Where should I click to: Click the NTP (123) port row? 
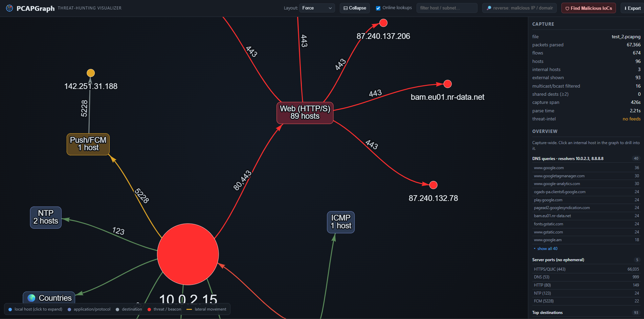point(586,293)
